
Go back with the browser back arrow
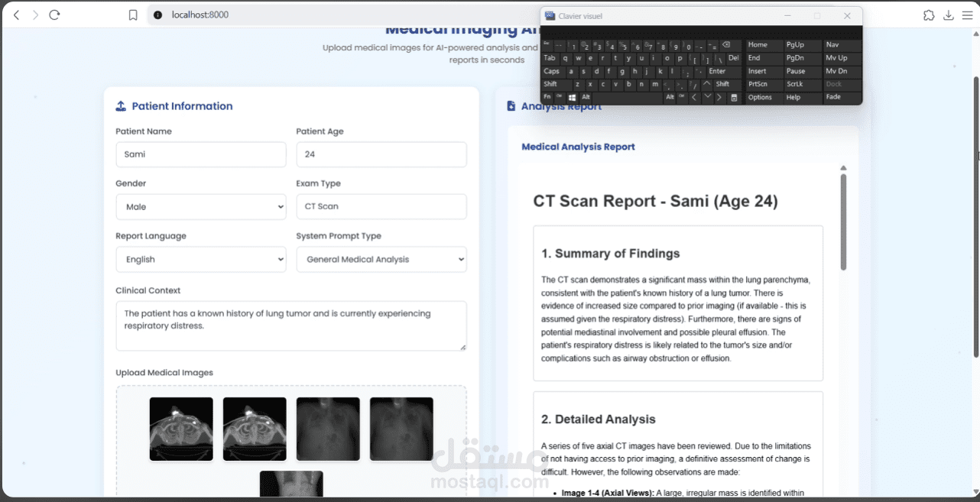click(x=17, y=15)
